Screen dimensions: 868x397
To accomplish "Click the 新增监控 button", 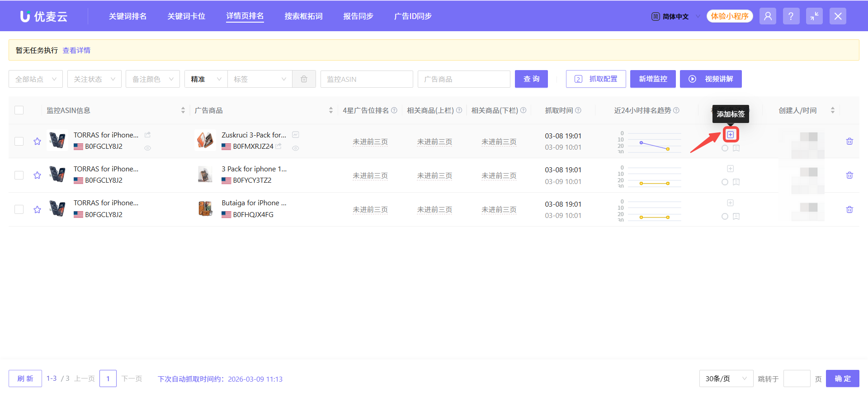I will point(652,79).
